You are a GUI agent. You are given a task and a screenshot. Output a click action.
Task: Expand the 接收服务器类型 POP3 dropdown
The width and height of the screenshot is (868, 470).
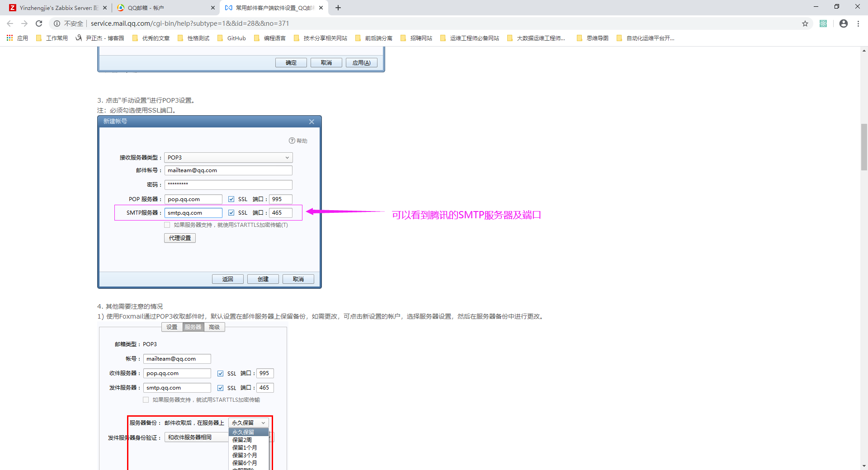coord(228,157)
